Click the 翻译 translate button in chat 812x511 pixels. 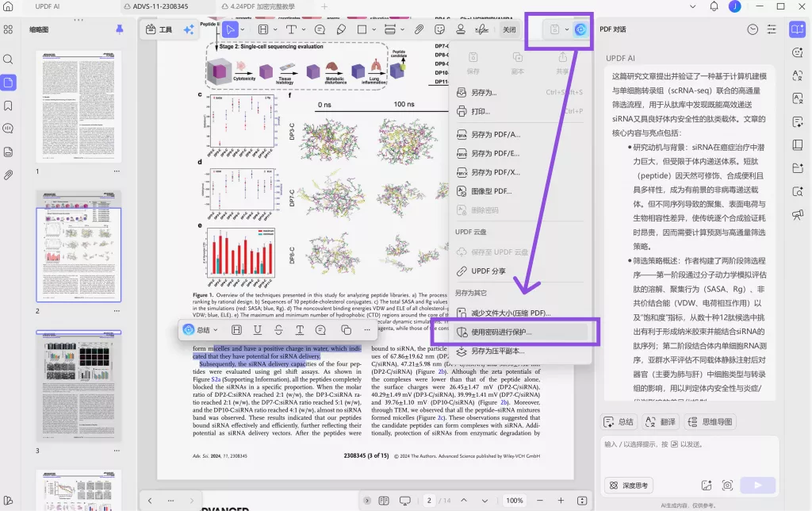(661, 422)
